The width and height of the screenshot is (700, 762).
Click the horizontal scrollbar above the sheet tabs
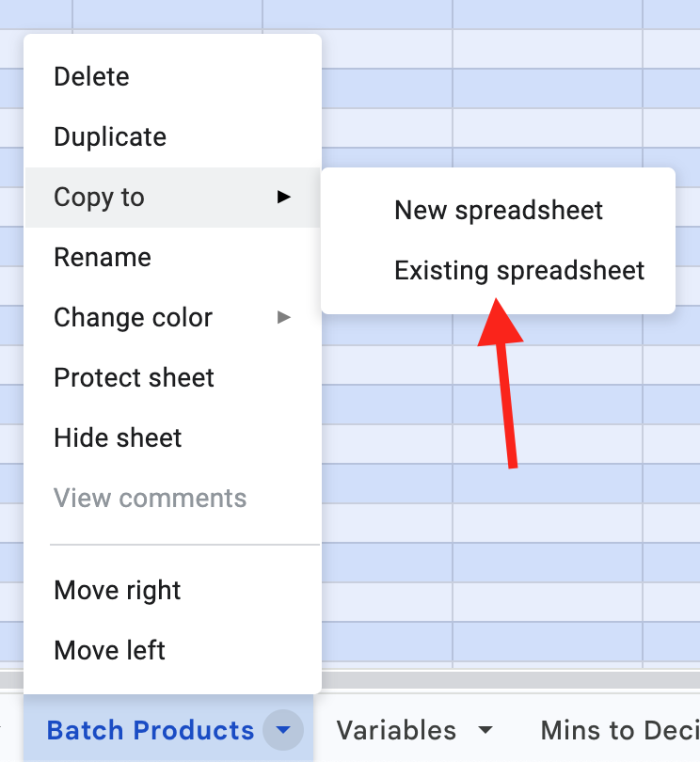click(x=508, y=680)
